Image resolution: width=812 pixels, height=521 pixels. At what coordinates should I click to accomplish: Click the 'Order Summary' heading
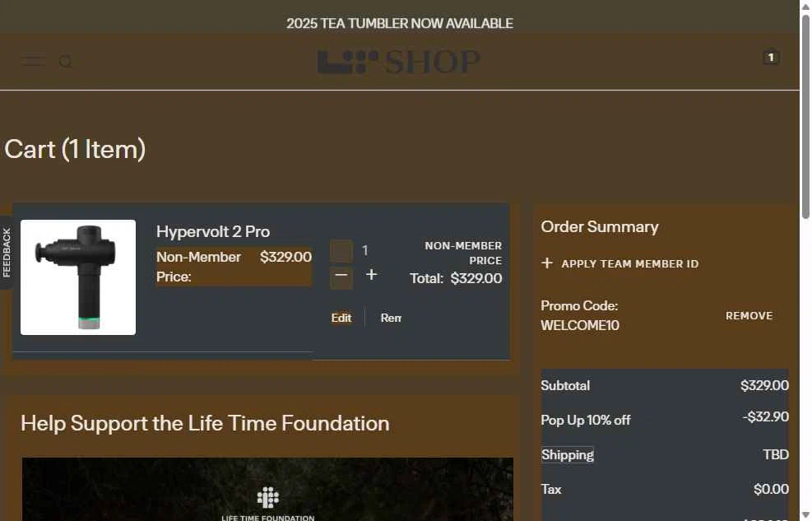pos(600,227)
